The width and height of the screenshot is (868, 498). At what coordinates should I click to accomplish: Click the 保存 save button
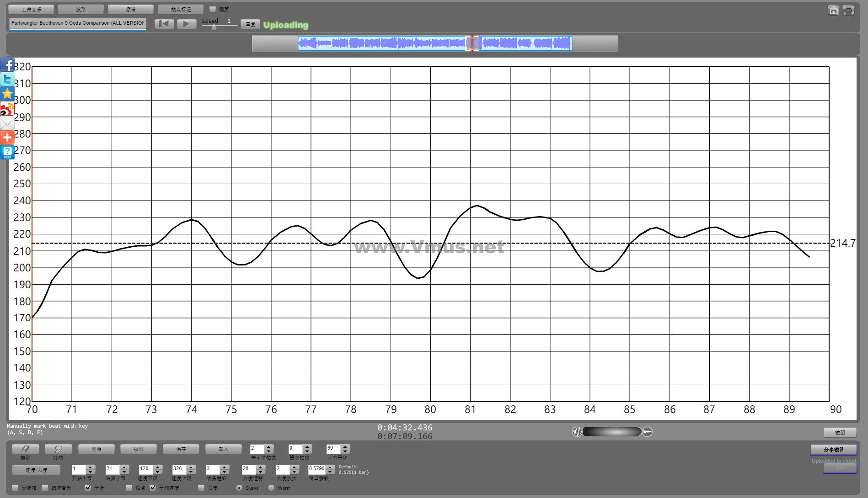click(181, 449)
